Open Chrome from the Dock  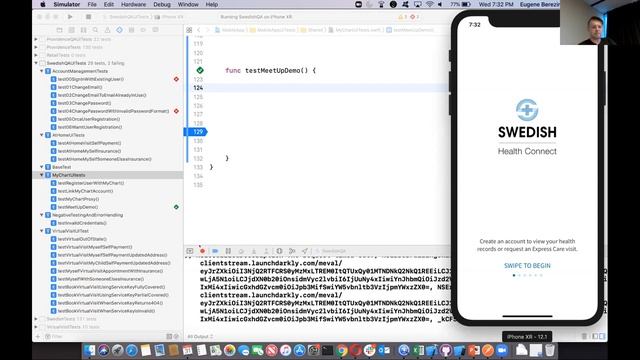point(342,350)
